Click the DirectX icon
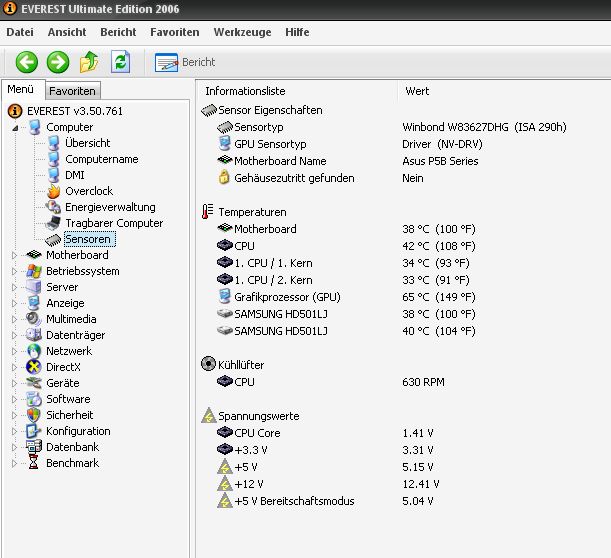This screenshot has height=558, width=611. [x=34, y=367]
